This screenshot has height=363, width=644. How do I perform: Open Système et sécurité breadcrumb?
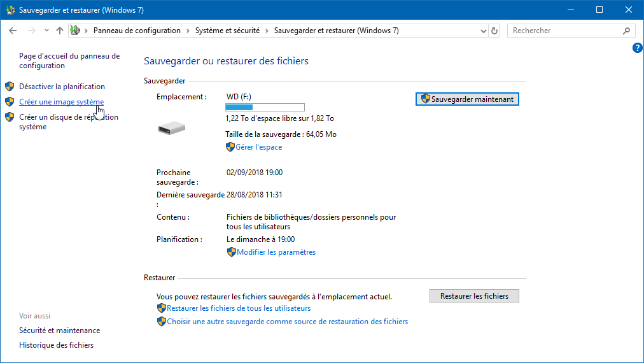(227, 31)
